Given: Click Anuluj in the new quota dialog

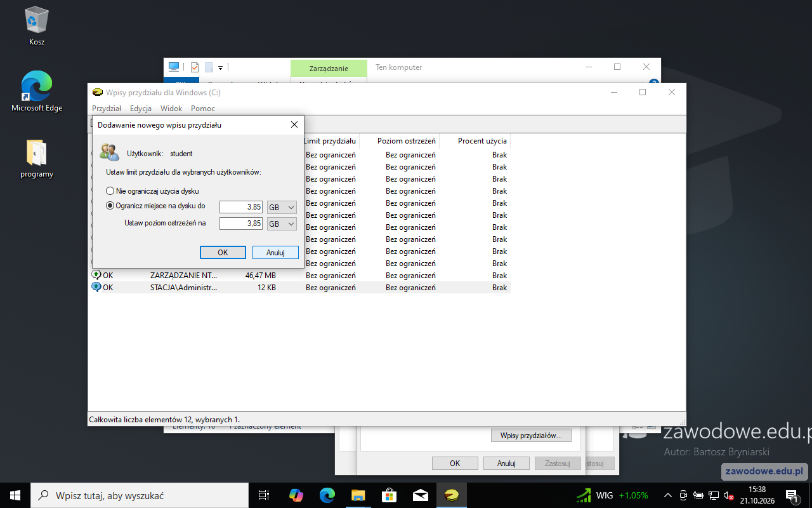Looking at the screenshot, I should click(275, 252).
